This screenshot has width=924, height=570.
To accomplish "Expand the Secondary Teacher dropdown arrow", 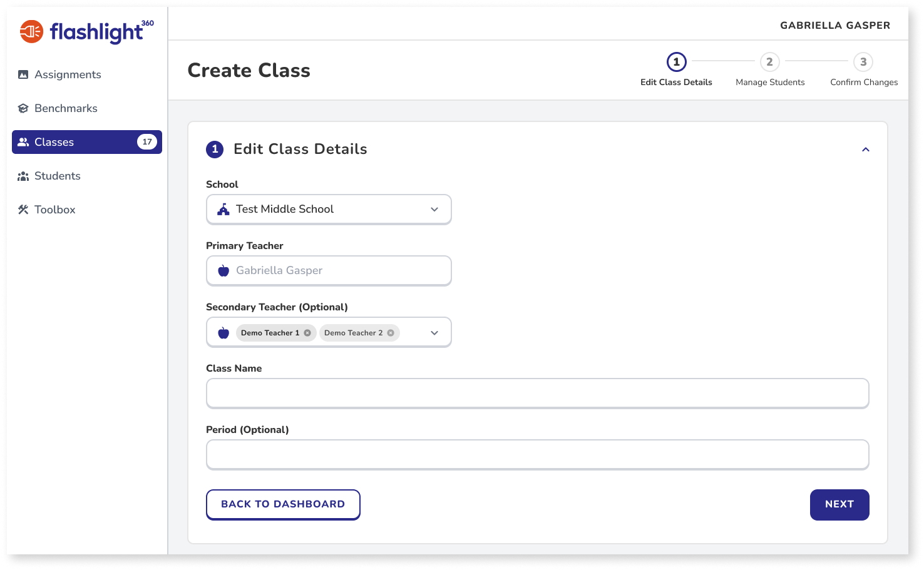I will coord(434,333).
